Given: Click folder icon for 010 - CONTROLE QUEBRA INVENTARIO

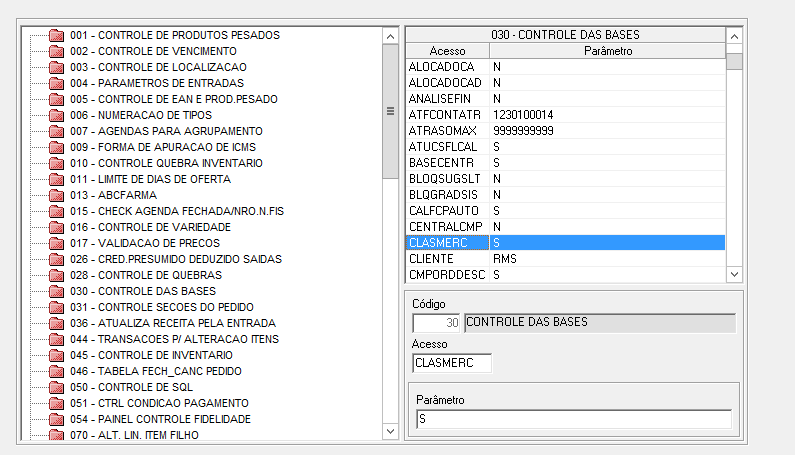Looking at the screenshot, I should pyautogui.click(x=56, y=163).
